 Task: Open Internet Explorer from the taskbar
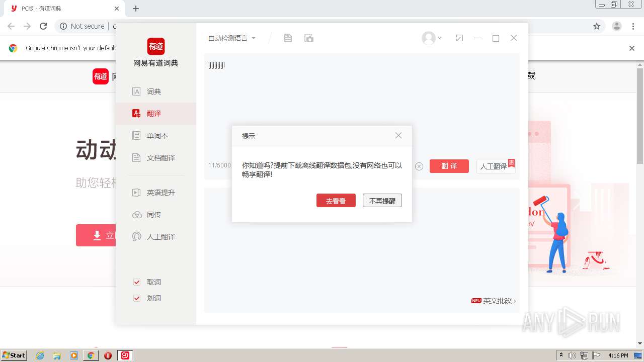pos(40,355)
